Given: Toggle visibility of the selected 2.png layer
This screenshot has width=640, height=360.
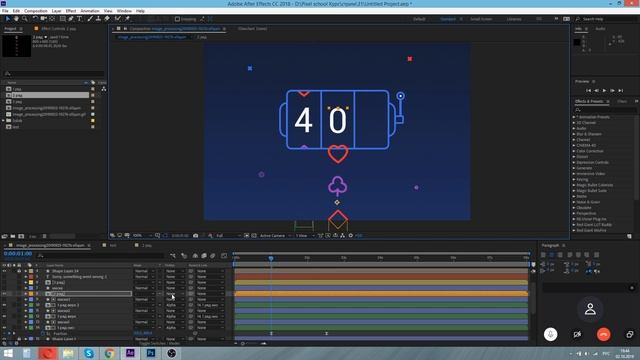Looking at the screenshot, I should pyautogui.click(x=4, y=293).
